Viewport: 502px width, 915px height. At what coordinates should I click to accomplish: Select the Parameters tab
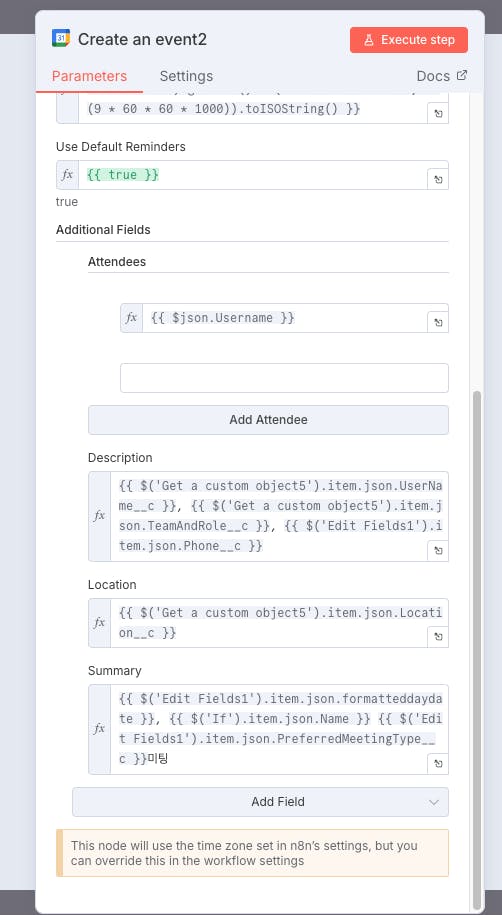click(89, 76)
